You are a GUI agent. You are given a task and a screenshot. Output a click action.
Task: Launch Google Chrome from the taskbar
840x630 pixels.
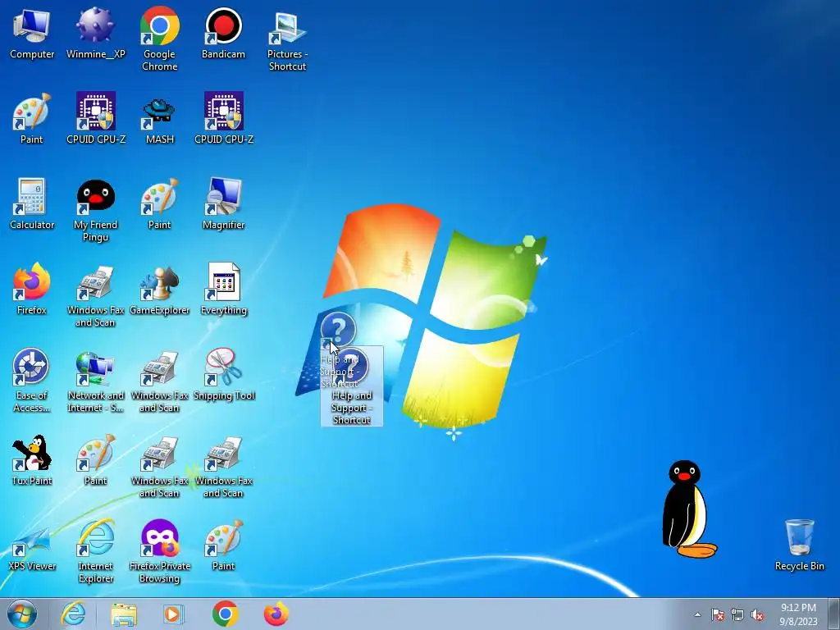point(225,614)
